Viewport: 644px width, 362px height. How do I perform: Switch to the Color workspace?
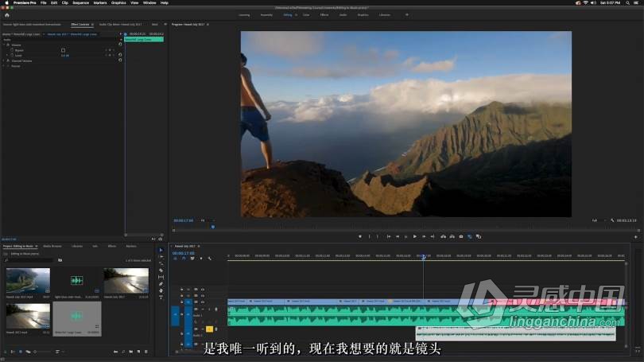click(x=306, y=14)
